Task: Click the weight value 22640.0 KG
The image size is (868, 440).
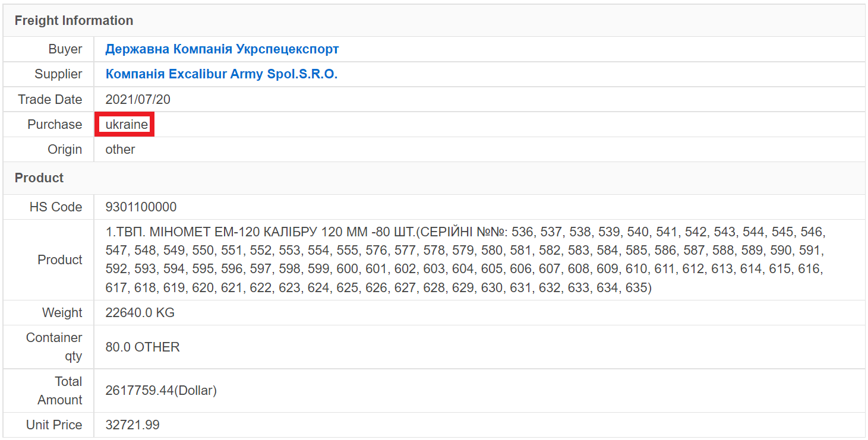Action: (x=140, y=313)
